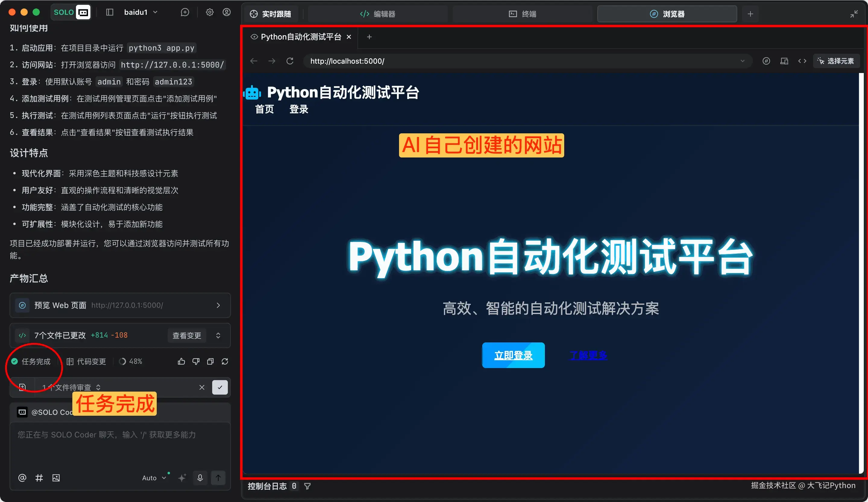Click thumbs up feedback icon
The width and height of the screenshot is (868, 502).
(x=181, y=361)
